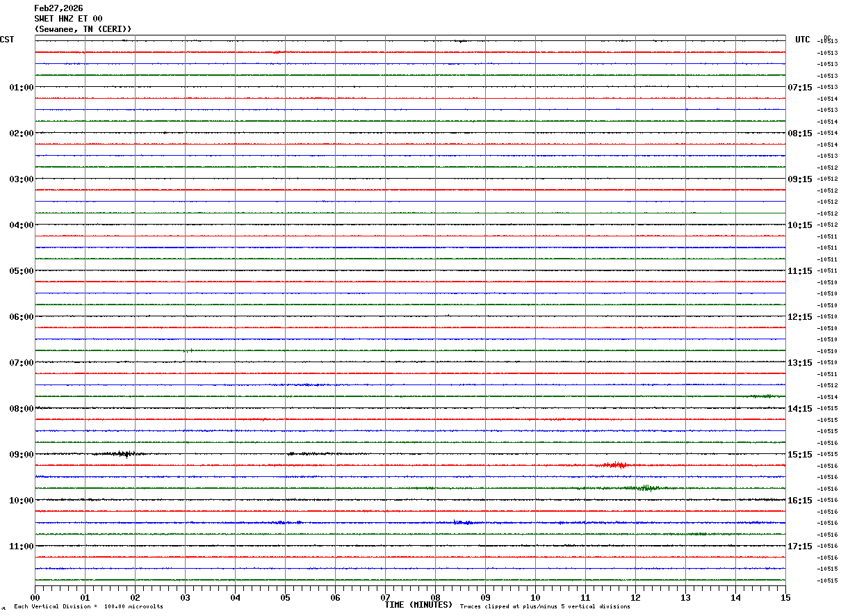Click the Traces clipped footer note
The height and width of the screenshot is (616, 841).
(x=545, y=607)
